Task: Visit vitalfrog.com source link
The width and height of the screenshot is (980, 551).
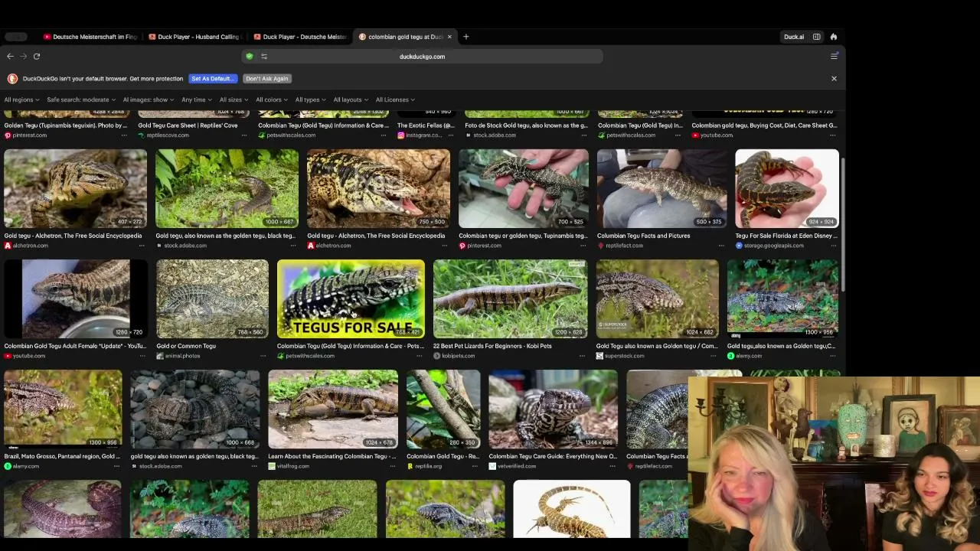Action: [x=289, y=466]
